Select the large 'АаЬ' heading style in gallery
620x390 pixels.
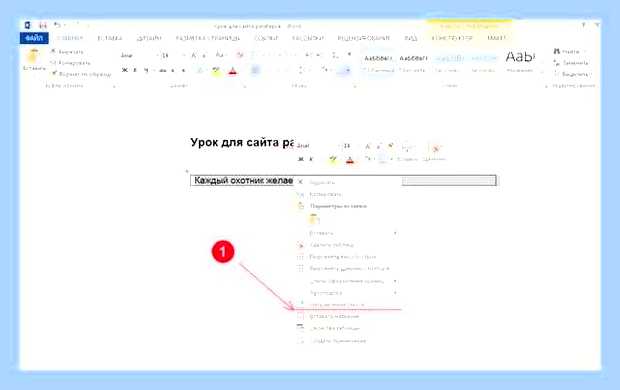click(520, 61)
